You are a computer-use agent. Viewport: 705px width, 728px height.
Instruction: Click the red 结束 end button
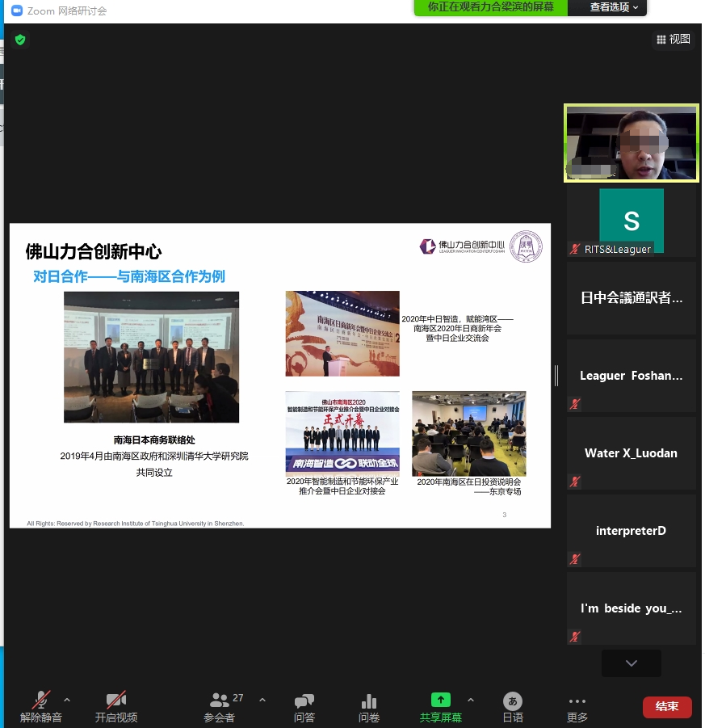pyautogui.click(x=667, y=707)
